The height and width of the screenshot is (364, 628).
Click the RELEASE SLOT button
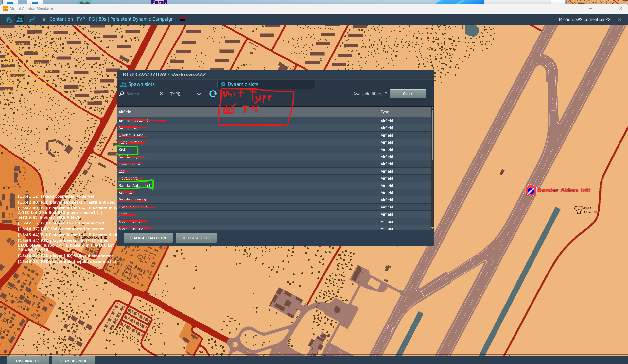tap(196, 238)
